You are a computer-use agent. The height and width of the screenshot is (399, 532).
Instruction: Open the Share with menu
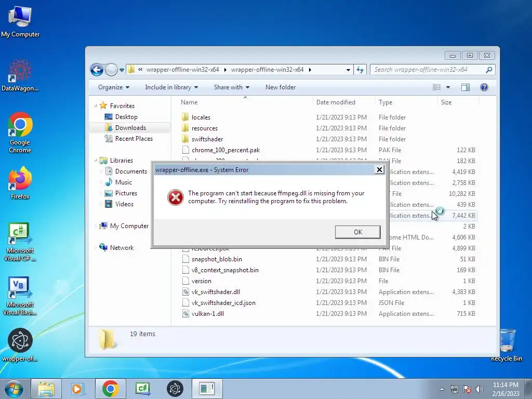[231, 87]
